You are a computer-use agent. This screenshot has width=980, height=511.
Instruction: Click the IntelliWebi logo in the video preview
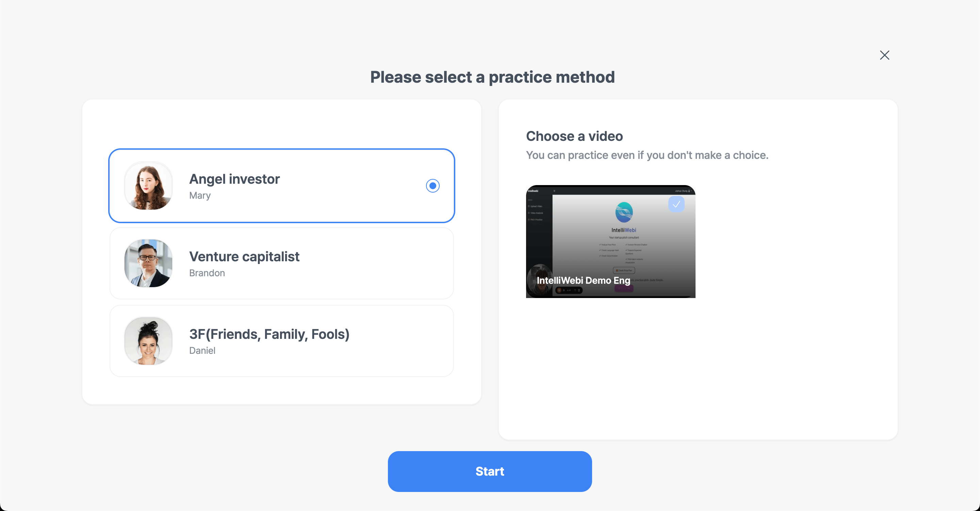tap(624, 212)
